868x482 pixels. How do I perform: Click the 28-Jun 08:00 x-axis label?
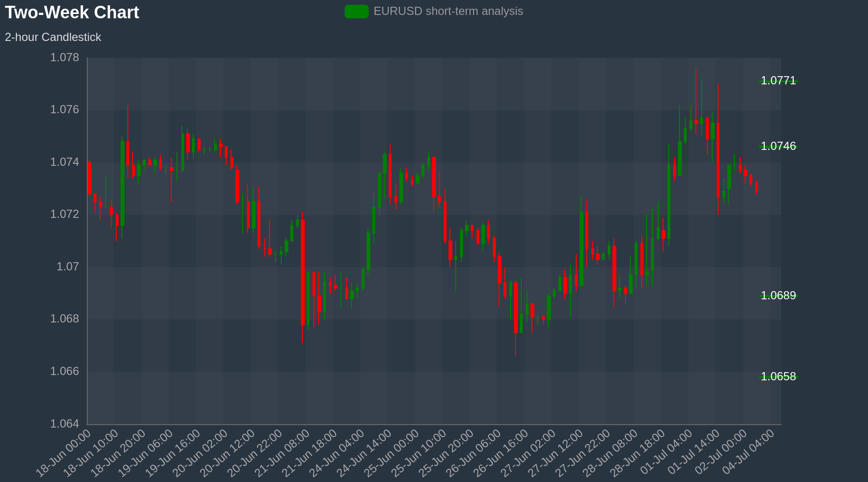point(610,454)
